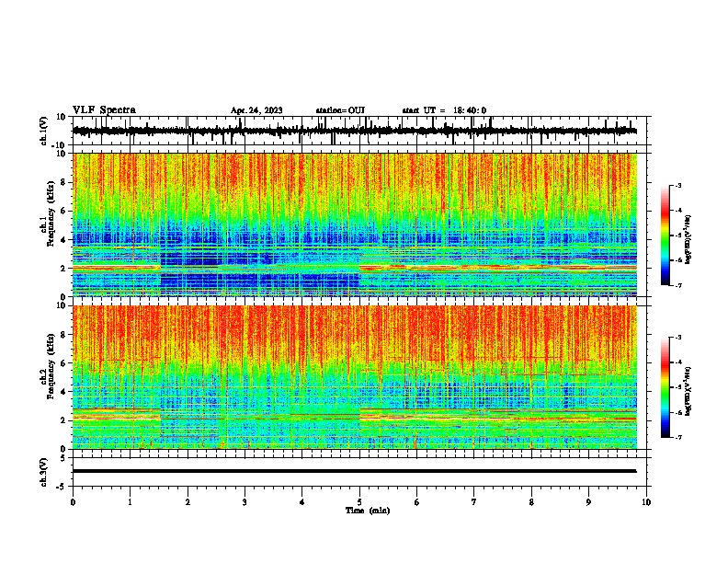The width and height of the screenshot is (728, 563).
Task: Click the ch.3 flat black voltage trace
Action: coord(354,471)
